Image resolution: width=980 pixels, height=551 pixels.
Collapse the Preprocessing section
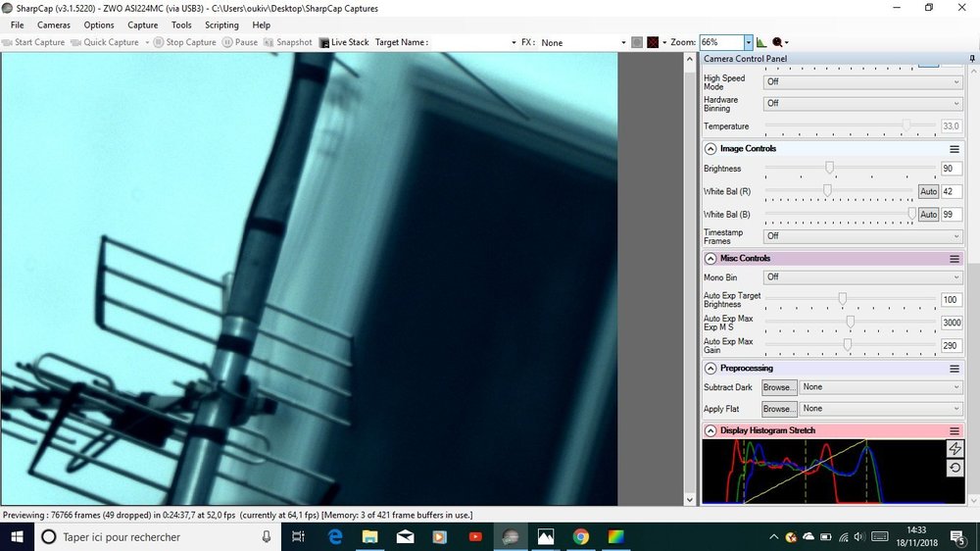coord(710,369)
